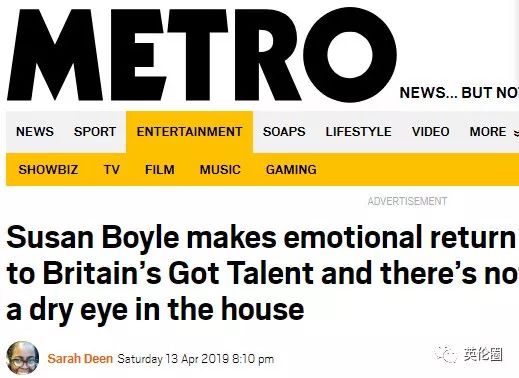Open the SOAPS section
This screenshot has width=519, height=378.
pyautogui.click(x=284, y=132)
